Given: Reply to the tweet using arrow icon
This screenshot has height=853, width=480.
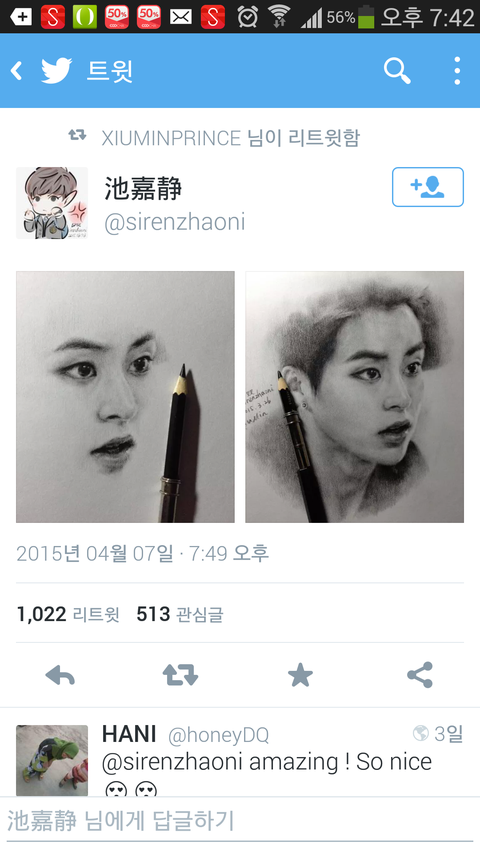Looking at the screenshot, I should click(60, 675).
